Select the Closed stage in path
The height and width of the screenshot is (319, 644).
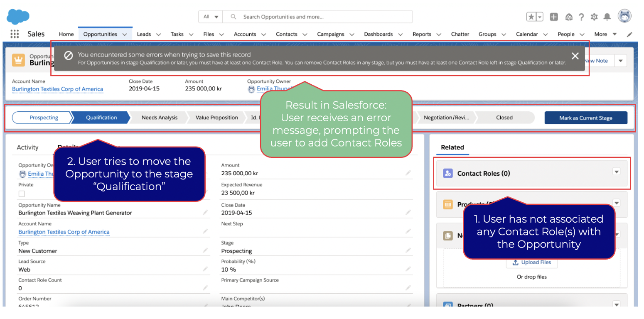pos(504,118)
